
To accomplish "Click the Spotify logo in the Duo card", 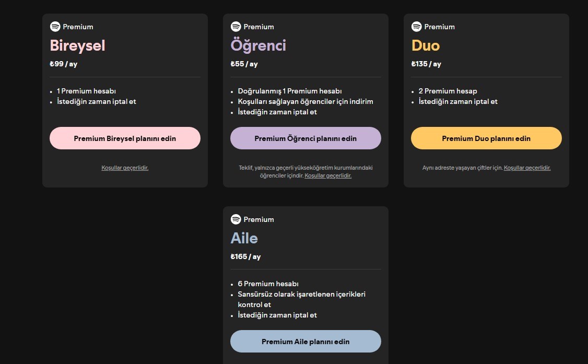I will (x=416, y=27).
